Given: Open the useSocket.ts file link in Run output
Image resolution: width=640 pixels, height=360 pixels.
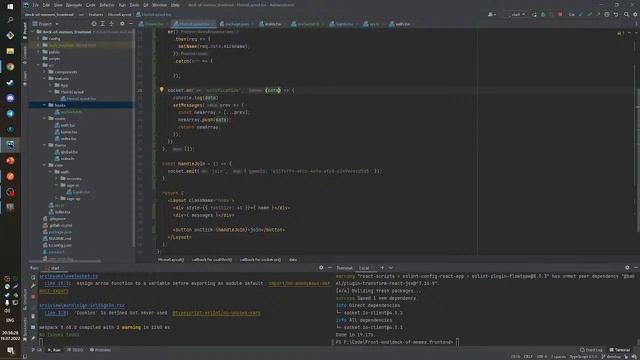Looking at the screenshot, I should [x=69, y=276].
